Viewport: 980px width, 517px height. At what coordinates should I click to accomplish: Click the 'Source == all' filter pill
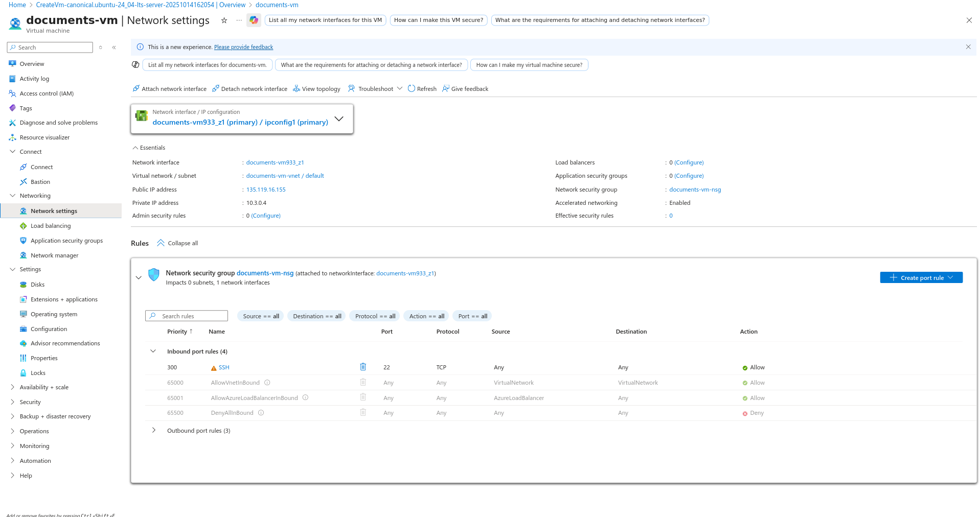tap(261, 316)
